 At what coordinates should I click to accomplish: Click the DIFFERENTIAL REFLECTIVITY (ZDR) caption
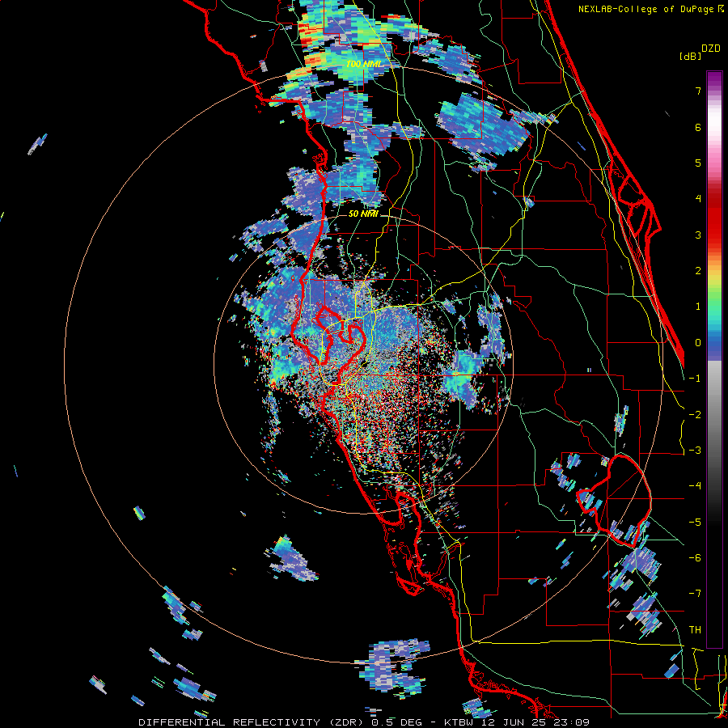point(251,722)
